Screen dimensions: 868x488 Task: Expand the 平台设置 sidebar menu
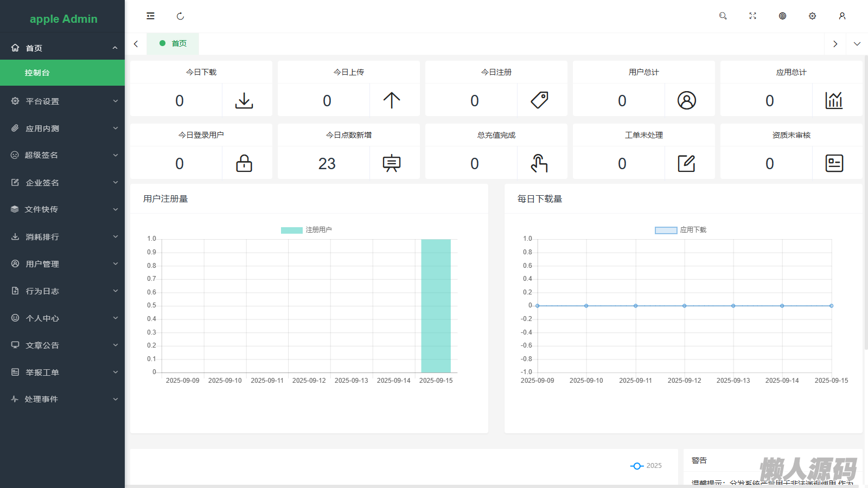[62, 101]
